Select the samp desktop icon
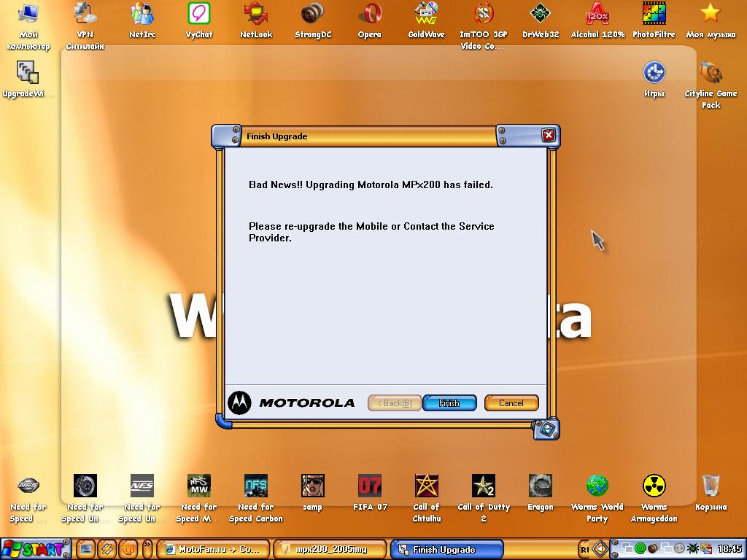This screenshot has height=560, width=747. (x=312, y=492)
